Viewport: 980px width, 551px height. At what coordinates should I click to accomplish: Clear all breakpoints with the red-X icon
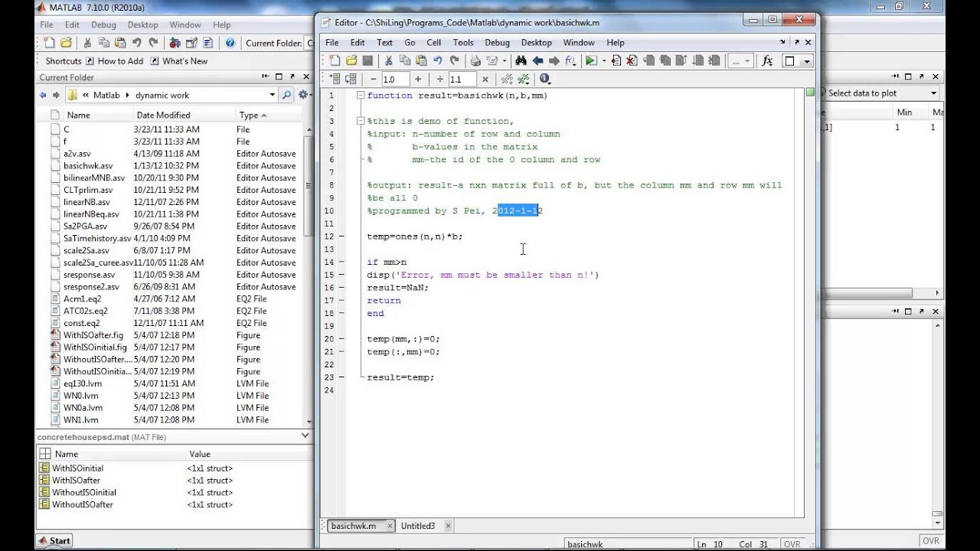632,61
